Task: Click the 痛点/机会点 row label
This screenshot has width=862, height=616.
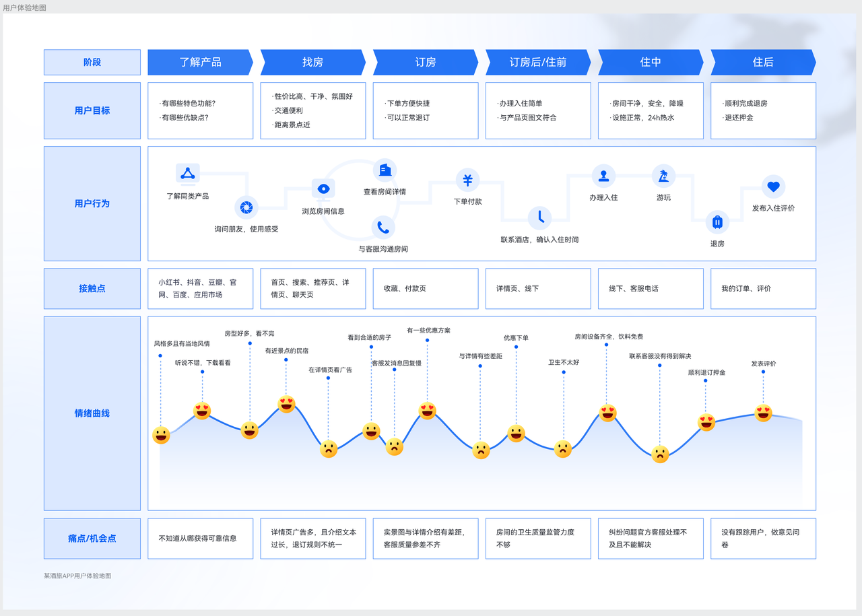Action: click(x=92, y=539)
